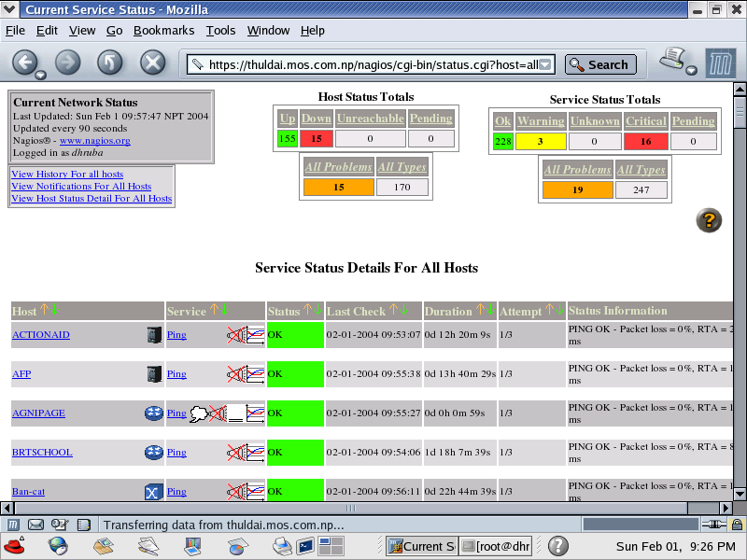Open the Nagios help question mark icon
Image resolution: width=747 pixels, height=560 pixels.
[x=709, y=220]
